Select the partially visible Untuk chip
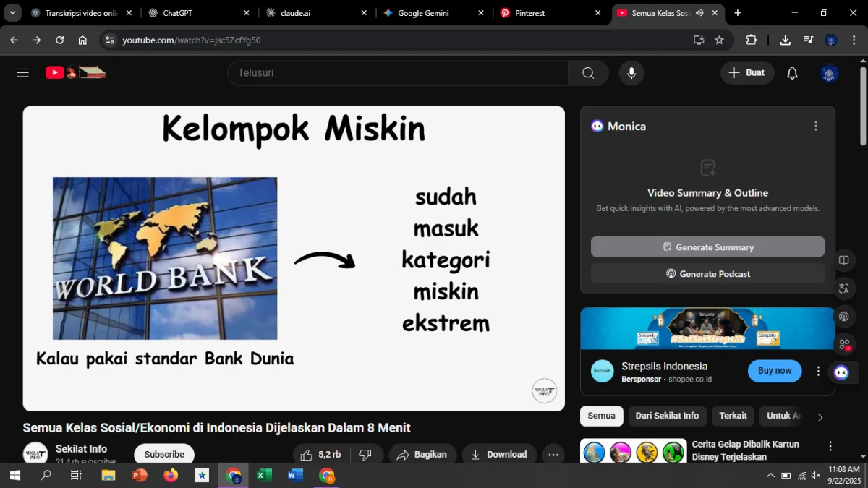The width and height of the screenshot is (868, 488). 780,416
